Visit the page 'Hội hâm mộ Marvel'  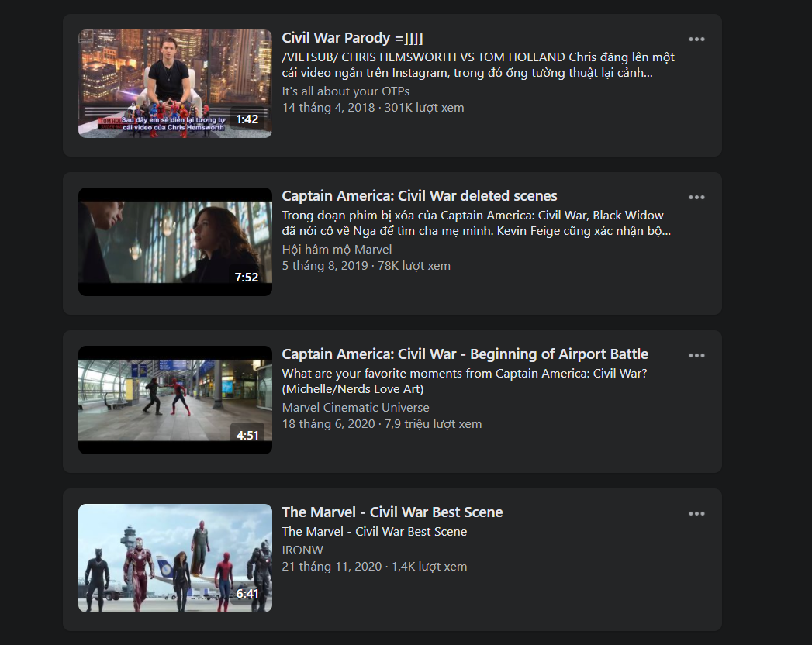tap(337, 250)
